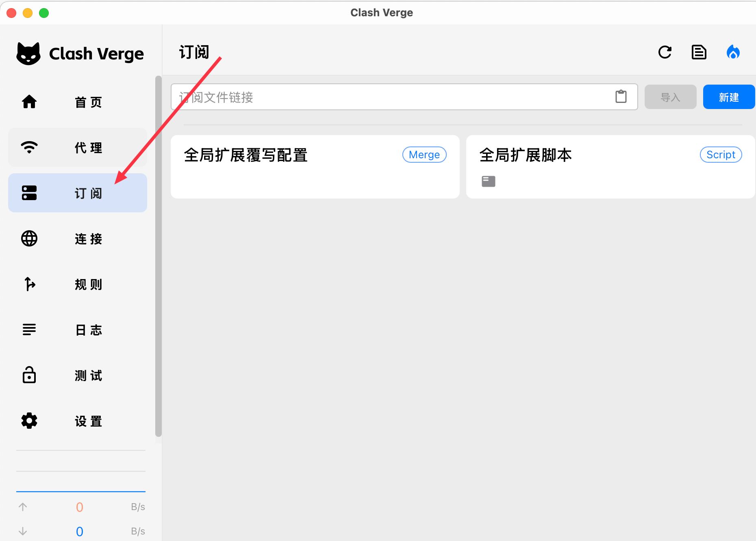Click the blue download speed value 0
This screenshot has height=541, width=756.
click(x=80, y=532)
